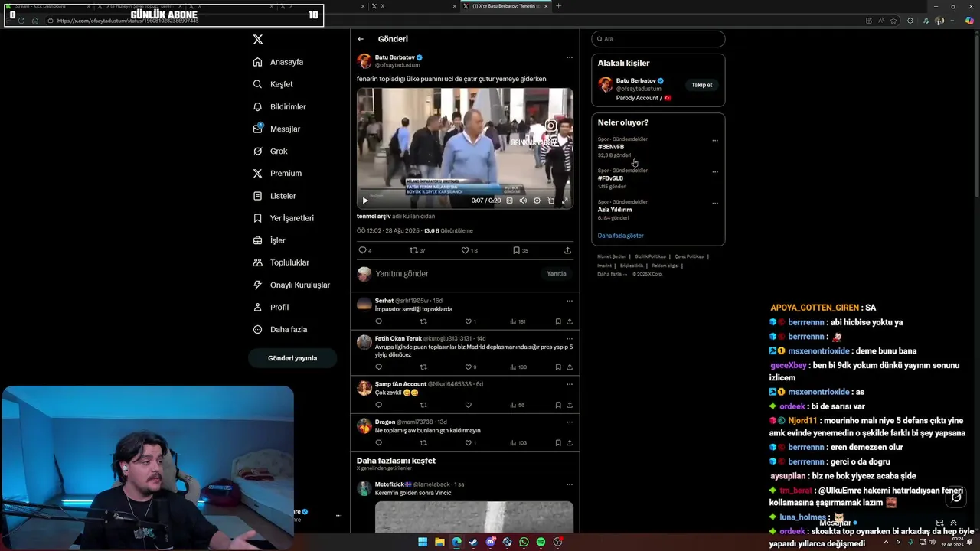Like Dragon's reply
The height and width of the screenshot is (551, 980).
coord(469,443)
